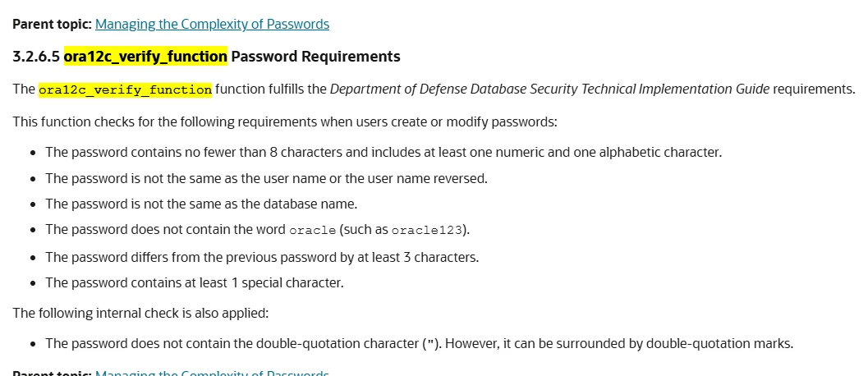868x376 pixels.
Task: Click the double-quote symbol inside the parentheses
Action: [x=429, y=344]
